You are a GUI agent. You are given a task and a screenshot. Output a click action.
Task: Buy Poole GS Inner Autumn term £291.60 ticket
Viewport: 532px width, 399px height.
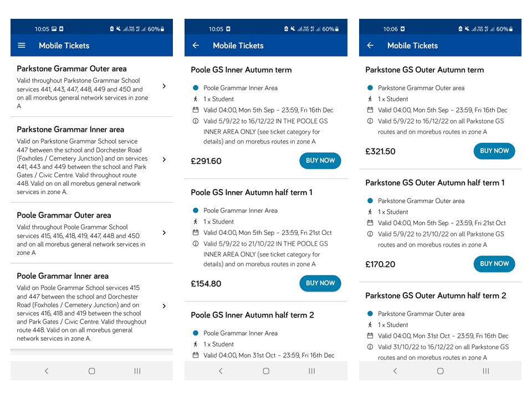[320, 161]
